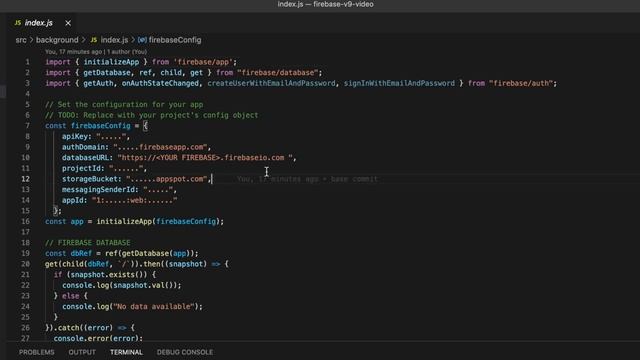Click line number 16 in the gutter
The height and width of the screenshot is (360, 640).
(25, 221)
